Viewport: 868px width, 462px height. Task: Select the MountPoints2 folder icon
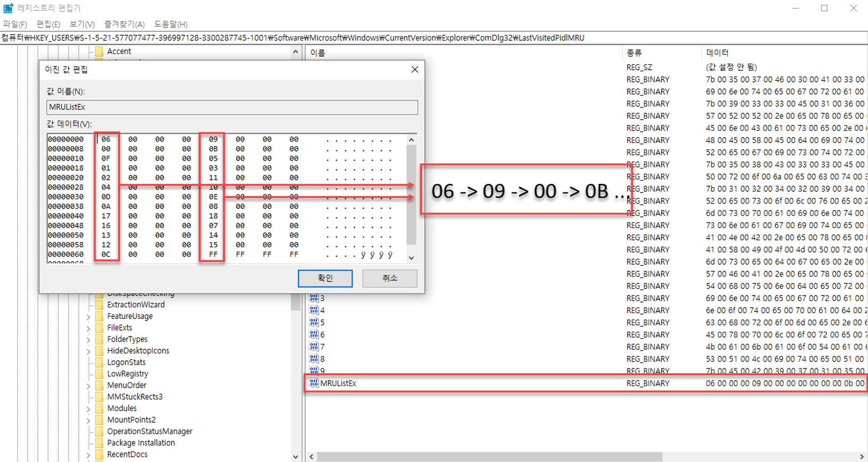[99, 420]
